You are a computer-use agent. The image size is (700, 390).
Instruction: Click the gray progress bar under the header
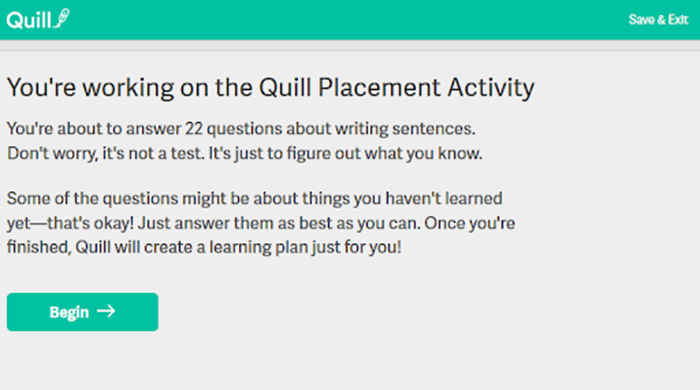pos(350,46)
